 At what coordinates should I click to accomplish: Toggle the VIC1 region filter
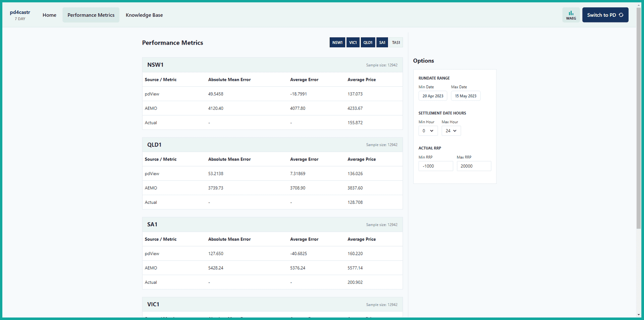click(x=353, y=43)
